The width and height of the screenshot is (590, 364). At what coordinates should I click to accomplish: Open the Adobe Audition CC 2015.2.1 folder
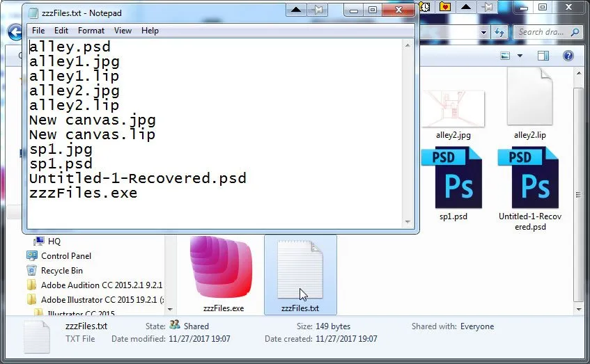tap(102, 285)
